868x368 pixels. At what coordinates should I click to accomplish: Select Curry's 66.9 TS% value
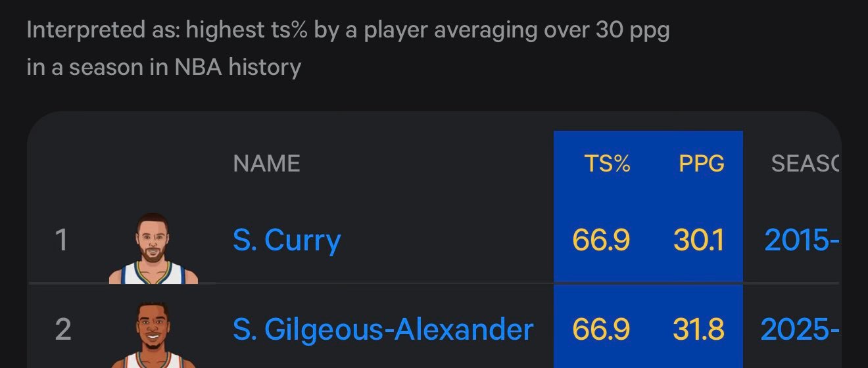[601, 241]
